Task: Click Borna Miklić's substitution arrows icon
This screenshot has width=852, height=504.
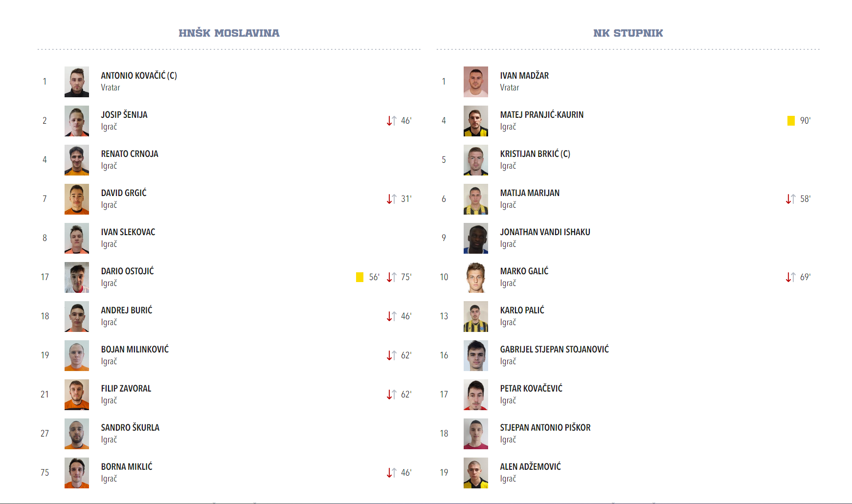Action: (391, 473)
